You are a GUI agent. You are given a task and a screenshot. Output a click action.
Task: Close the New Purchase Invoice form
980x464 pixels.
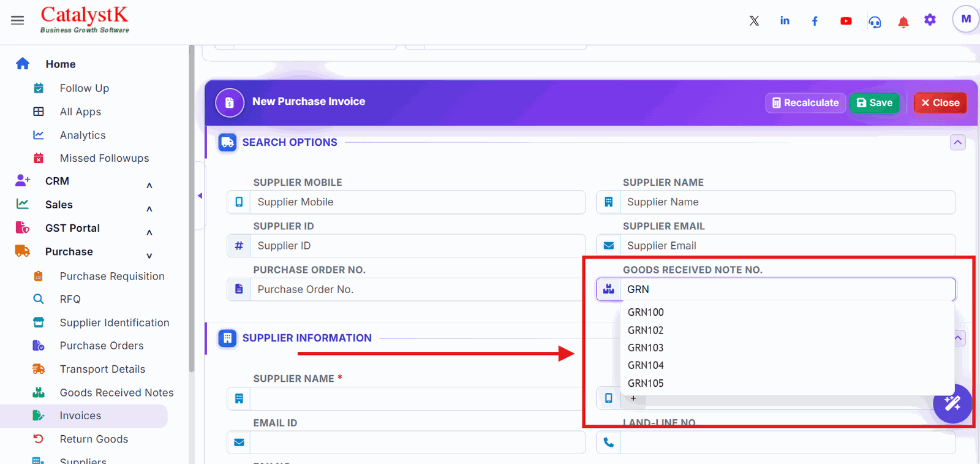940,103
